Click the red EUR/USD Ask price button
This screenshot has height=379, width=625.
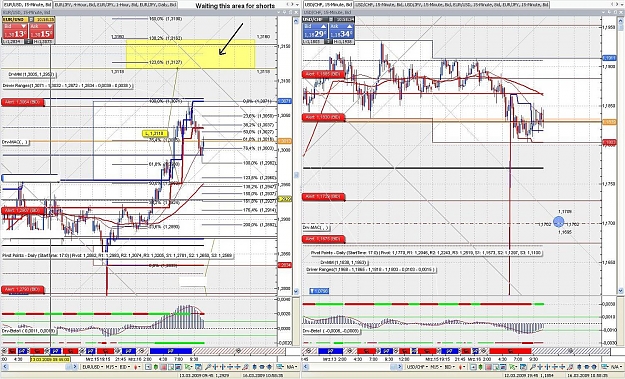pyautogui.click(x=41, y=31)
